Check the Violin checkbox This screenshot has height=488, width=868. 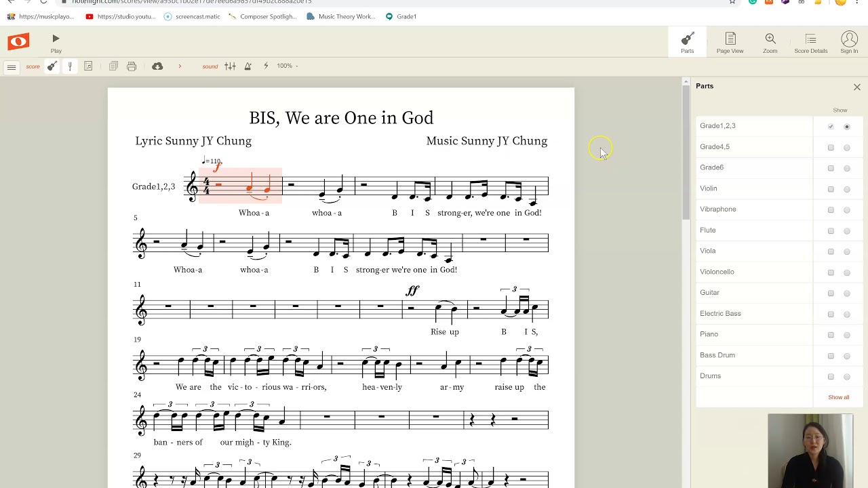[x=831, y=189]
